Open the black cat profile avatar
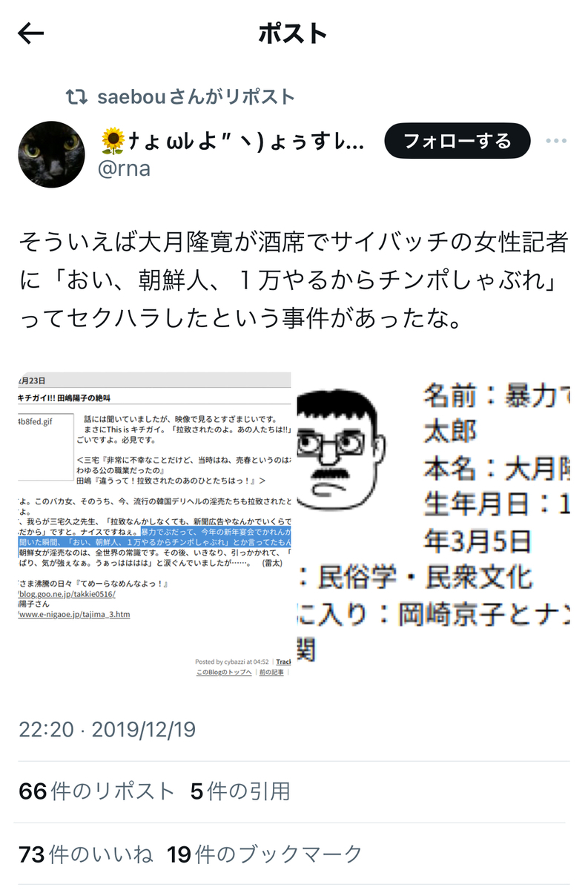 click(x=51, y=154)
